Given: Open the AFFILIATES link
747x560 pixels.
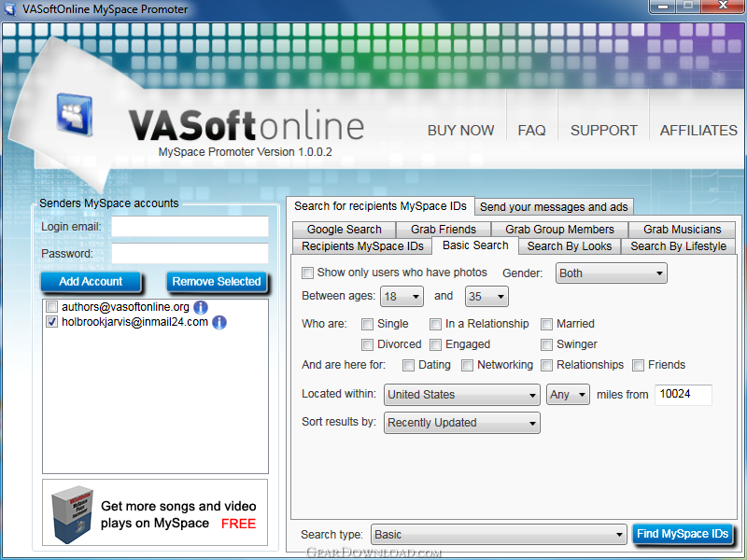Looking at the screenshot, I should [x=698, y=131].
